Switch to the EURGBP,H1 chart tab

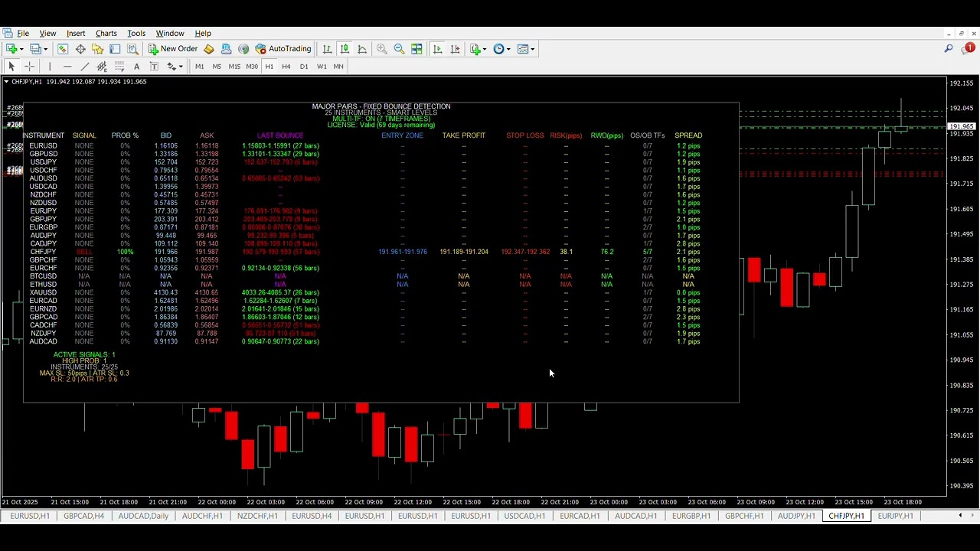click(691, 517)
